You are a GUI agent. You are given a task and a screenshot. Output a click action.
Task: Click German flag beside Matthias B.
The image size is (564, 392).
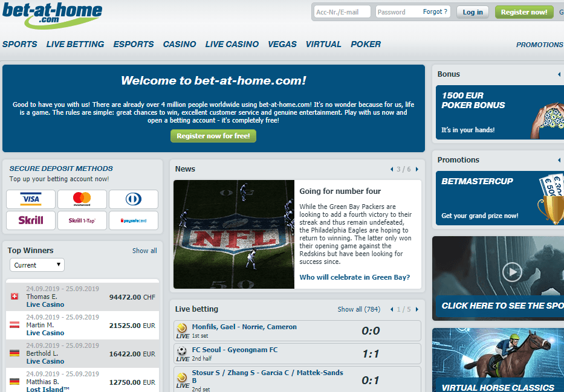coord(15,382)
